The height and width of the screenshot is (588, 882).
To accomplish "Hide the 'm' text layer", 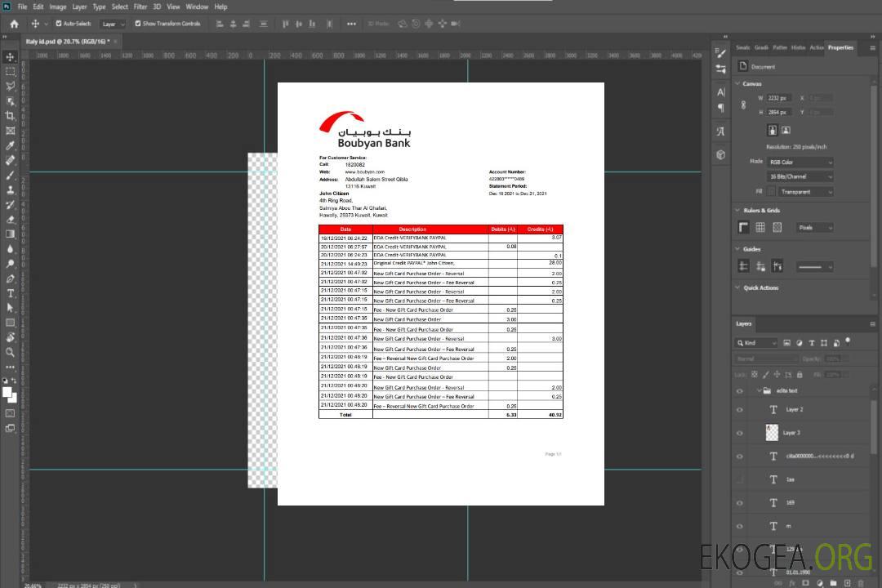I will (740, 527).
